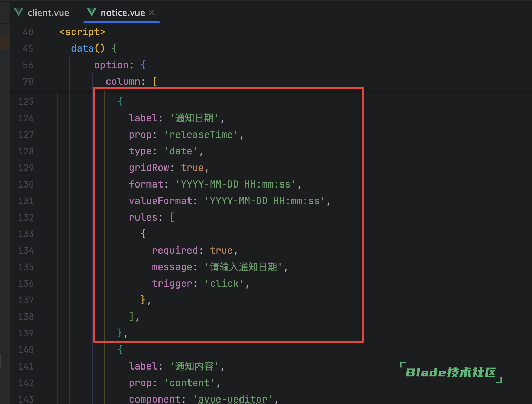Click trigger: 'click' line
The height and width of the screenshot is (404, 532).
201,284
